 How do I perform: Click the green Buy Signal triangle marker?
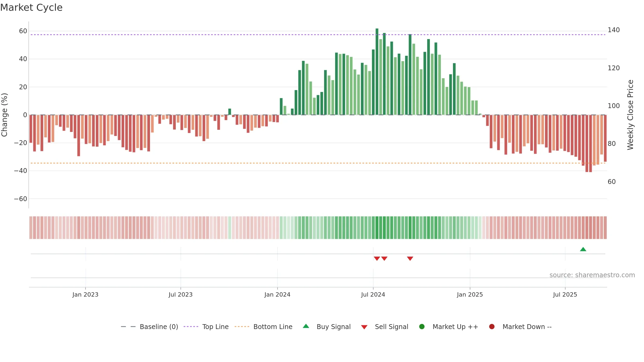(583, 249)
